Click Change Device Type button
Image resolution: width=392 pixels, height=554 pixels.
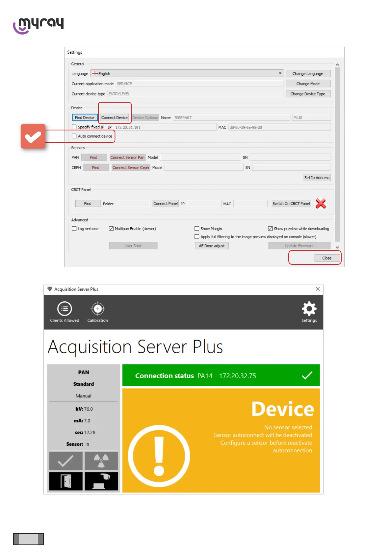tap(308, 94)
